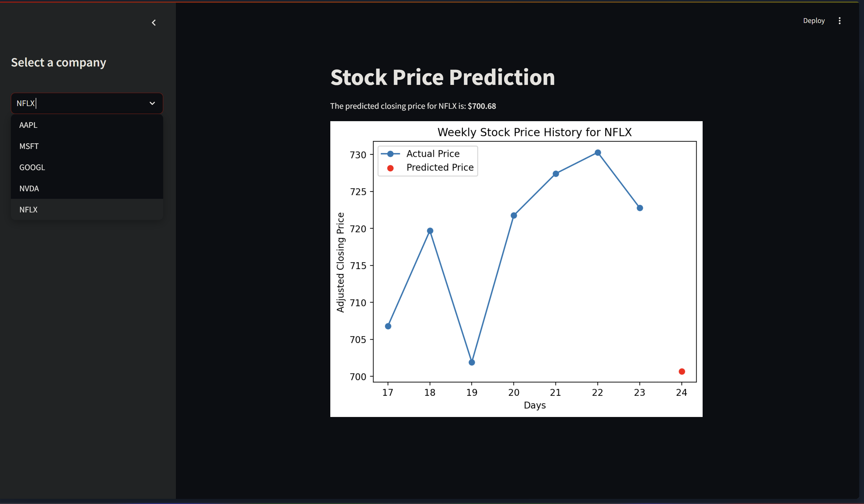864x504 pixels.
Task: Open the three-dot options menu
Action: (840, 21)
